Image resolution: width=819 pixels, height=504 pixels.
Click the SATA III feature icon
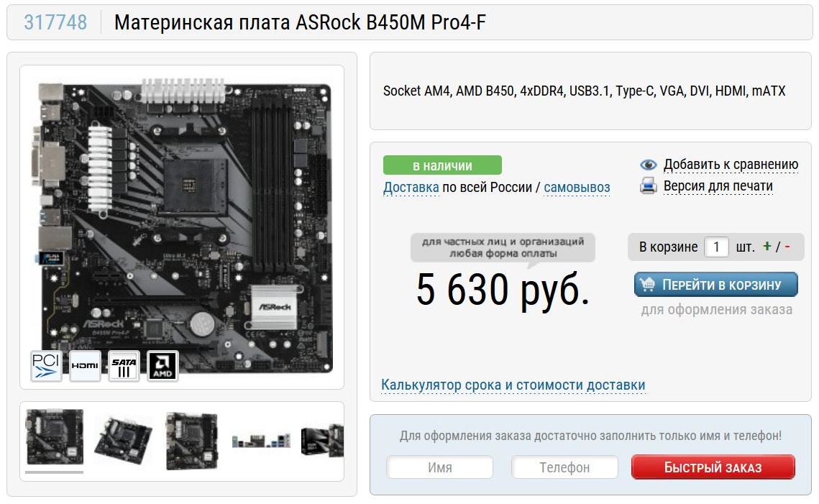click(124, 365)
